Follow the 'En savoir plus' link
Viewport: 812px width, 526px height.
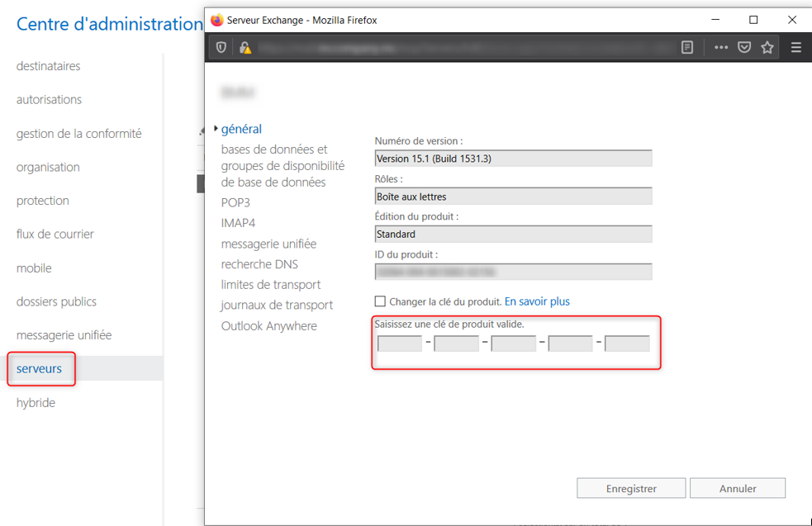pyautogui.click(x=537, y=301)
